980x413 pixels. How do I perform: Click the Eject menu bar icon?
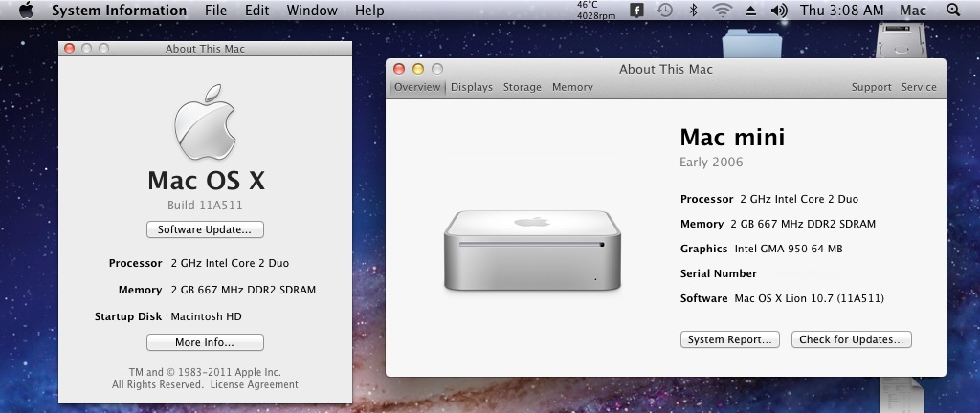(x=751, y=11)
